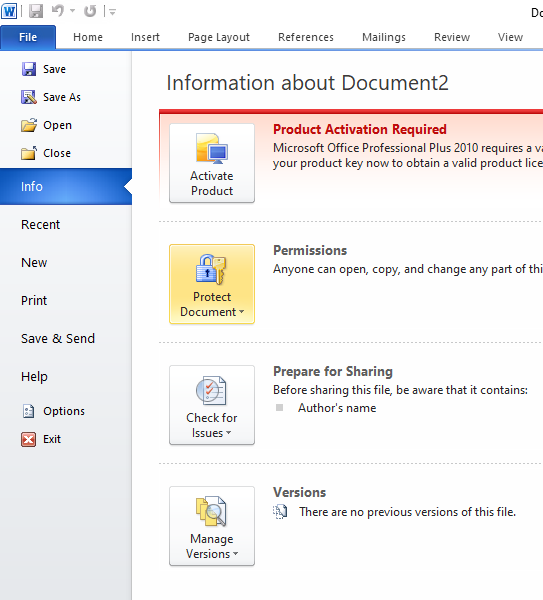The height and width of the screenshot is (600, 543).
Task: Open the File tab
Action: (28, 37)
